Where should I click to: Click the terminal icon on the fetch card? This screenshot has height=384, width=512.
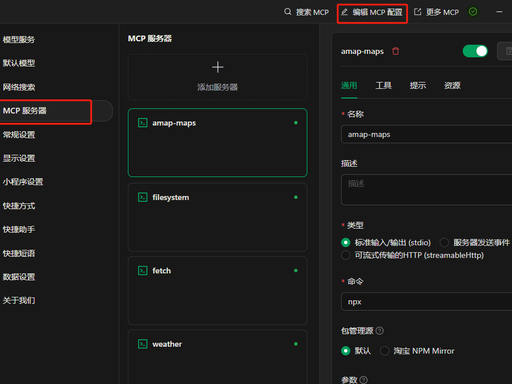pyautogui.click(x=143, y=270)
